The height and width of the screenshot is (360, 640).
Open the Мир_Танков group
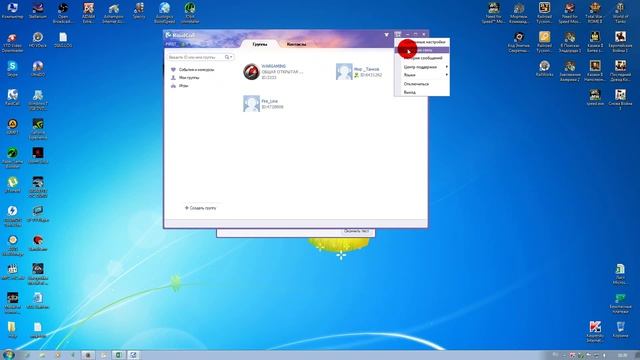click(x=359, y=71)
